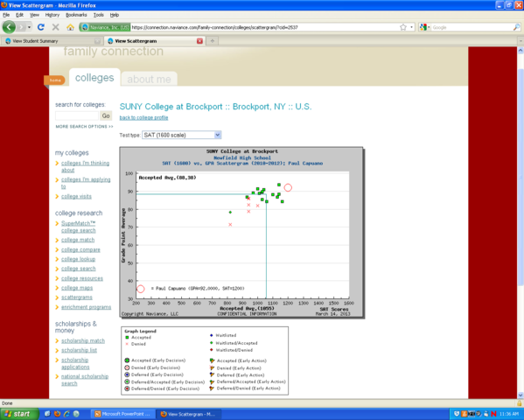The height and width of the screenshot is (420, 524).
Task: Open college compare link
Action: [x=80, y=249]
